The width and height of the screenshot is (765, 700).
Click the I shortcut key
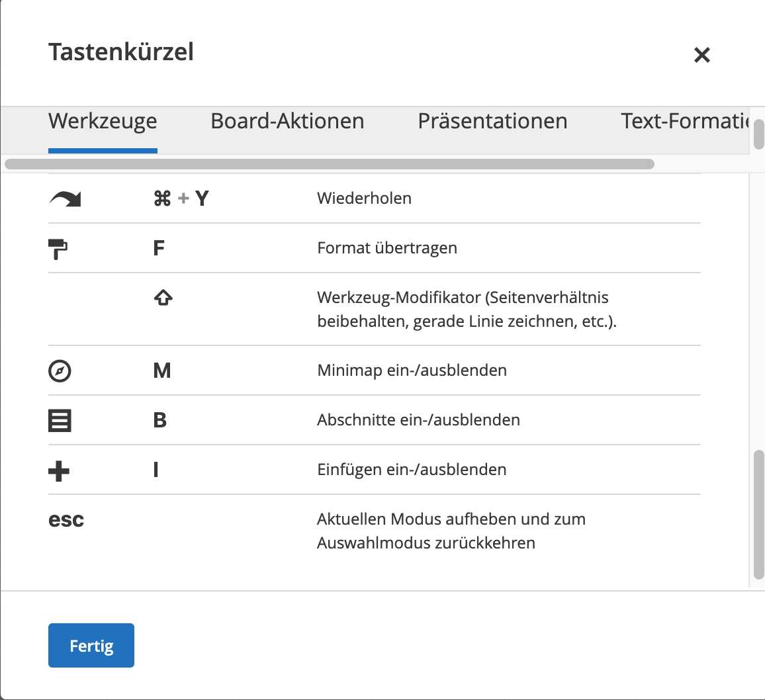pyautogui.click(x=156, y=470)
